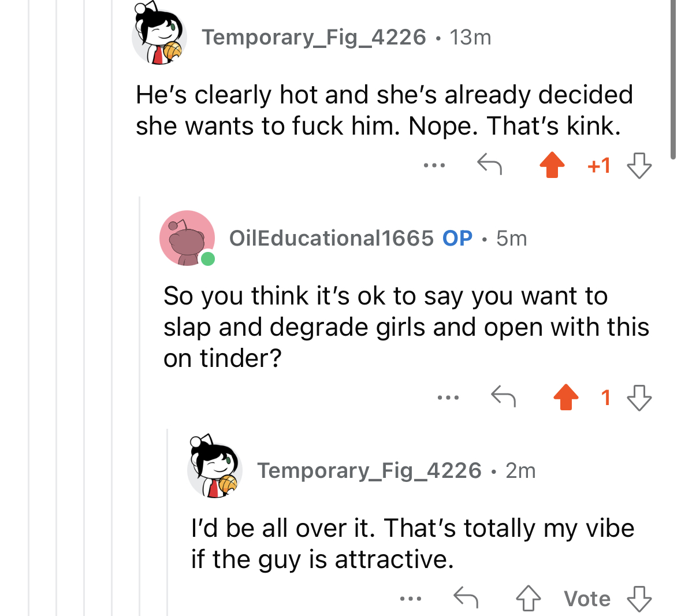Toggle the upvote on OilEducational1665's comment

566,397
